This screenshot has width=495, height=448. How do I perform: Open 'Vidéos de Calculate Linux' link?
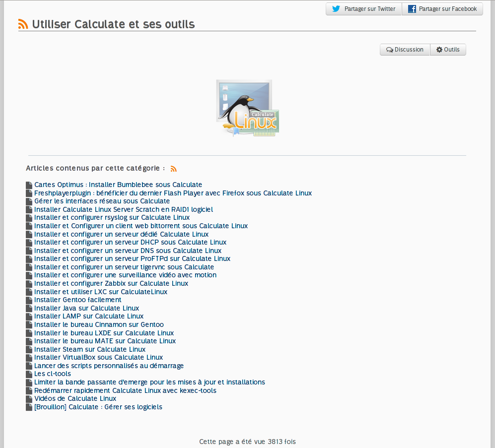coord(75,399)
